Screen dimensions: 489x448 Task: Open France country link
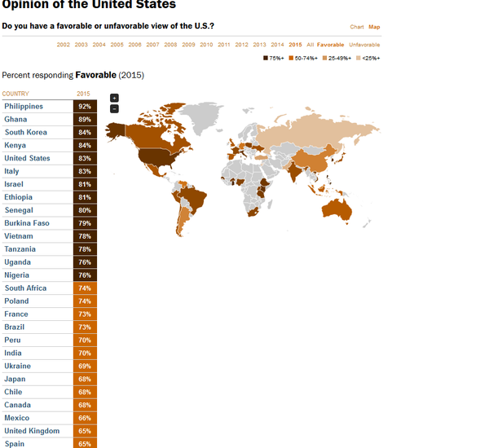pyautogui.click(x=16, y=314)
